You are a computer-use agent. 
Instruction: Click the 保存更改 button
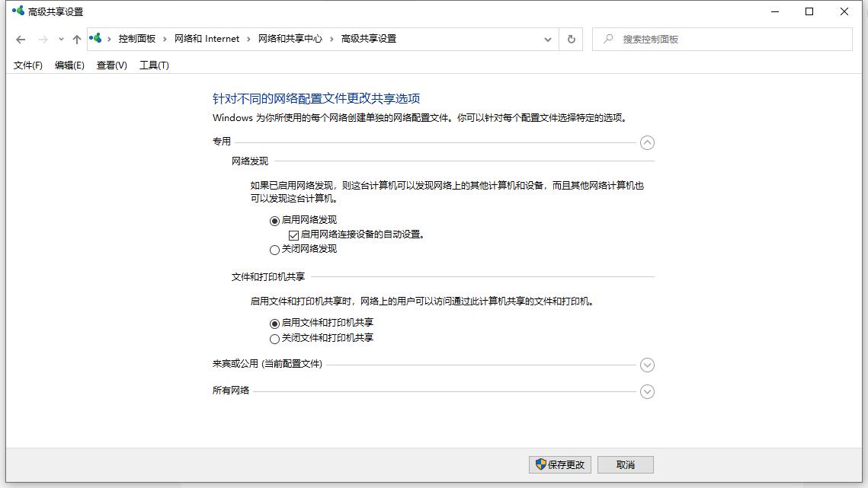[559, 464]
